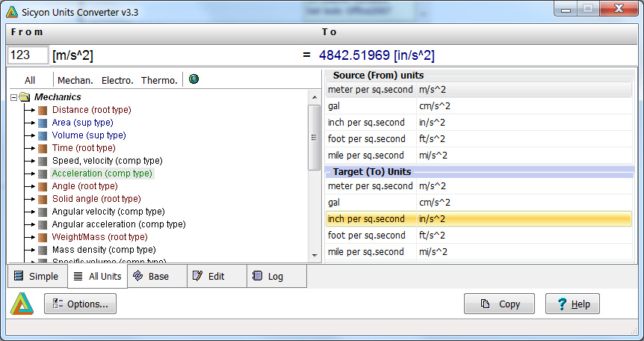Select Angle (root type) in tree
The image size is (644, 341).
click(x=84, y=186)
